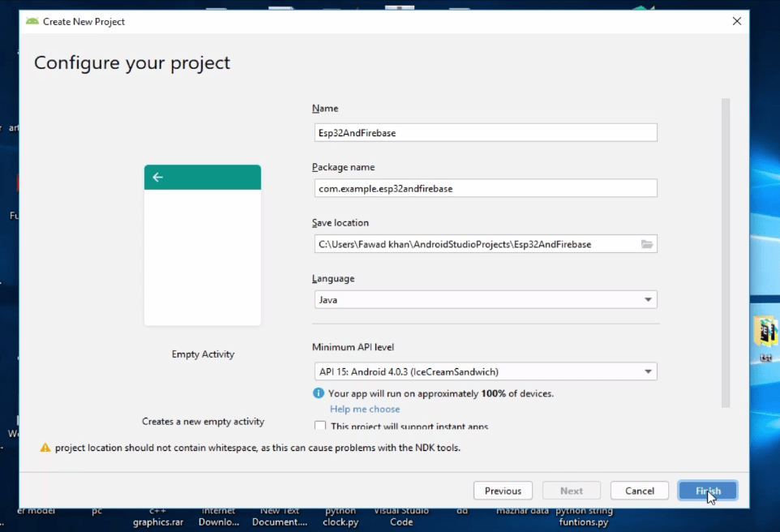Select the project Name field
The height and width of the screenshot is (532, 780).
coord(485,132)
